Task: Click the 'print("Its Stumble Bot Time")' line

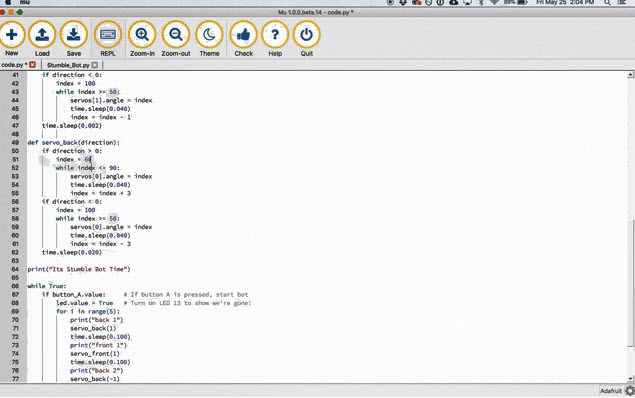Action: point(79,269)
